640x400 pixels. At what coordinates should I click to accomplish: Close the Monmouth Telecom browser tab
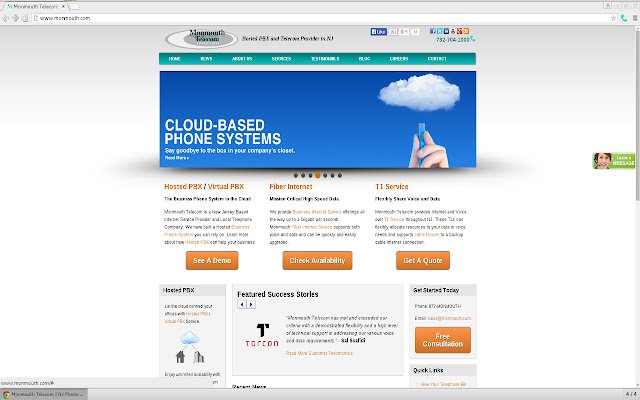coord(63,7)
